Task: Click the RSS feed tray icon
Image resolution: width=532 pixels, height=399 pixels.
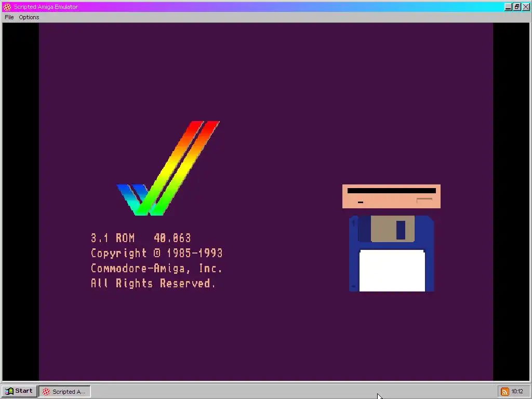Action: (505, 392)
